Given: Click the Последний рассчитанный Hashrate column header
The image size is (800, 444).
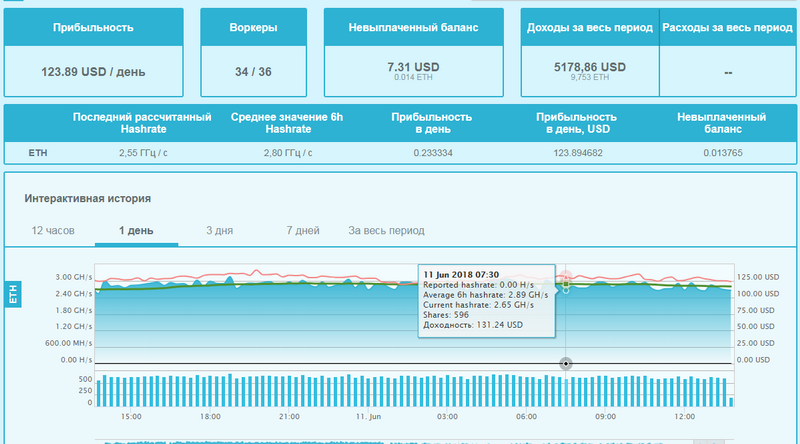Looking at the screenshot, I should click(x=142, y=123).
